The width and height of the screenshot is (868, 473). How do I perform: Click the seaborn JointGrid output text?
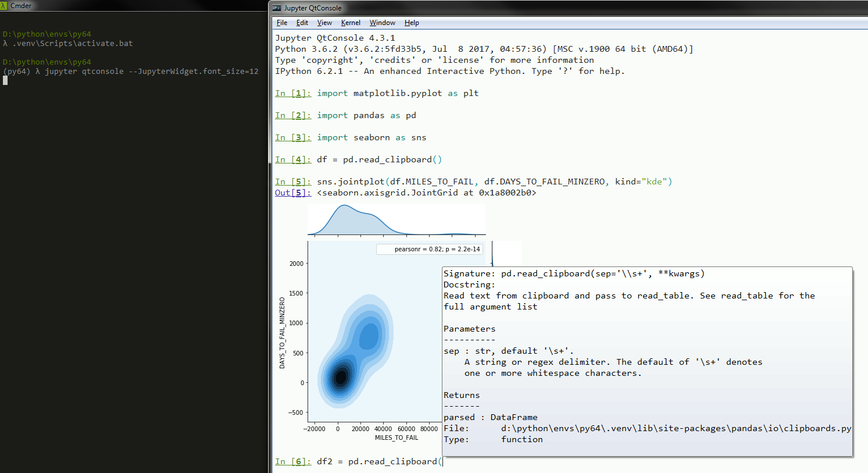(427, 193)
